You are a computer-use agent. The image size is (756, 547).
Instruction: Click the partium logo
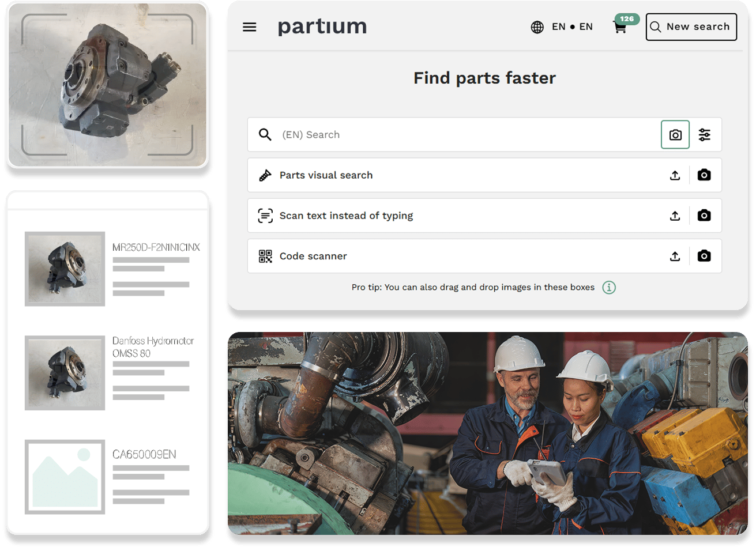click(322, 27)
